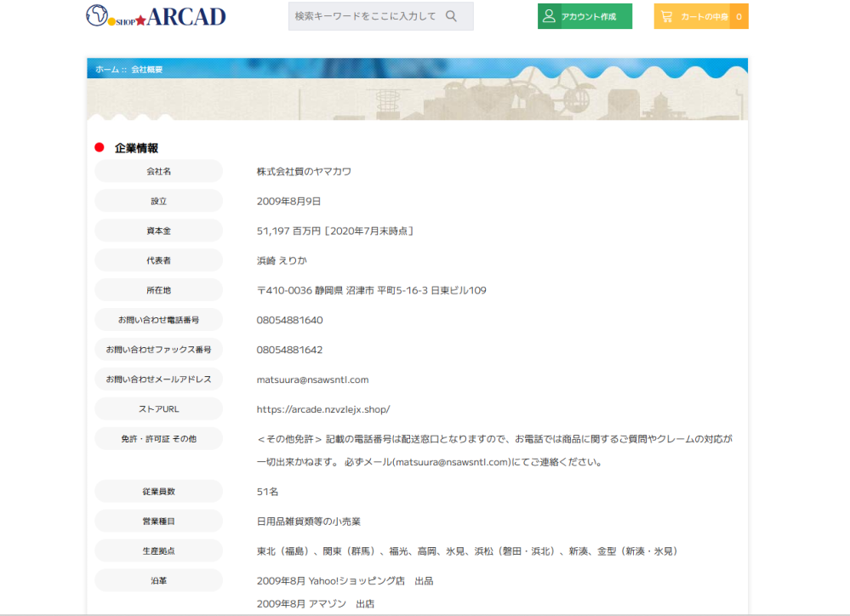Image resolution: width=850 pixels, height=616 pixels.
Task: Select employee count 51名
Action: pyautogui.click(x=267, y=492)
